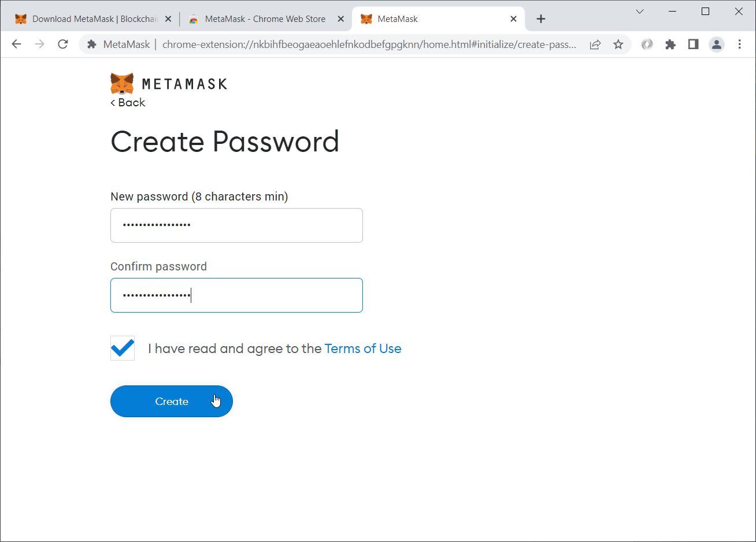Open a new browser tab
Image resolution: width=756 pixels, height=542 pixels.
click(x=541, y=19)
